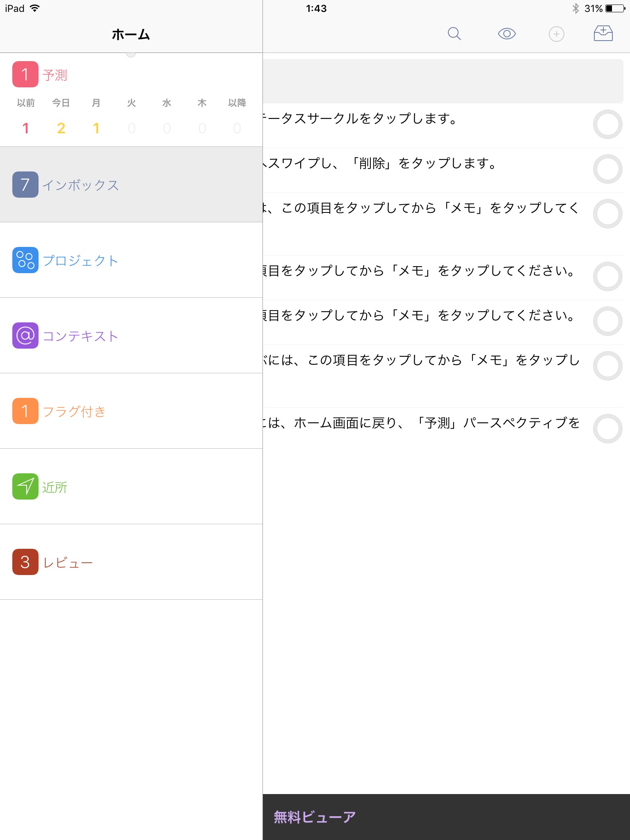Mark the 「予測」パースペクティブ task complete
The image size is (630, 840).
(x=607, y=429)
